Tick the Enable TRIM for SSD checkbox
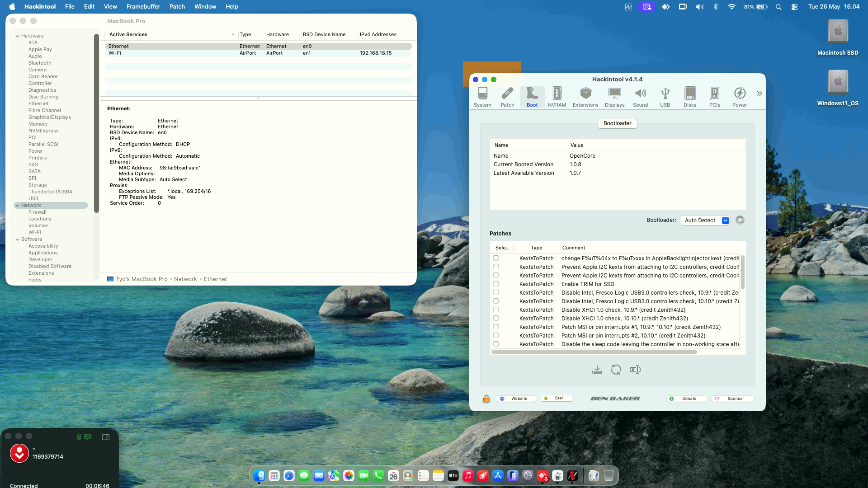The width and height of the screenshot is (868, 488). (x=496, y=284)
